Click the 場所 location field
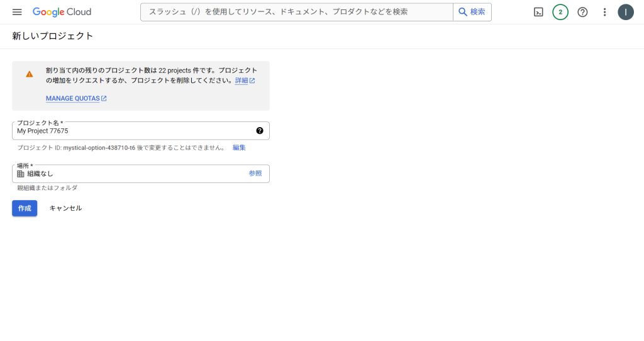 (x=141, y=174)
